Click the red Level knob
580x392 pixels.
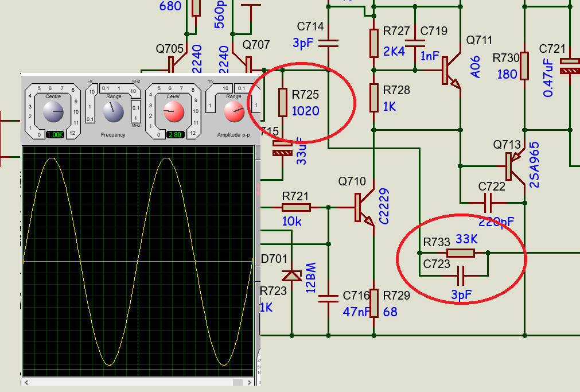click(173, 112)
